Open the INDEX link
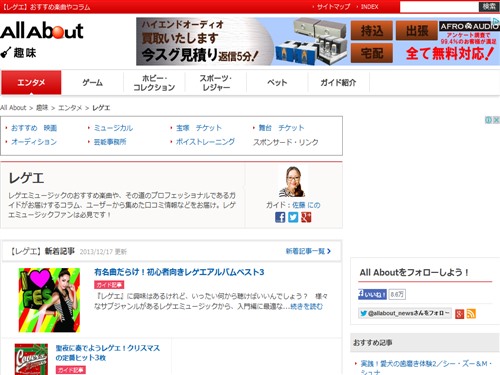 tap(369, 7)
